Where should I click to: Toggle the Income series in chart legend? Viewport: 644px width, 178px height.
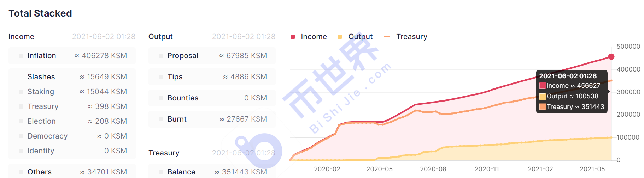point(309,37)
